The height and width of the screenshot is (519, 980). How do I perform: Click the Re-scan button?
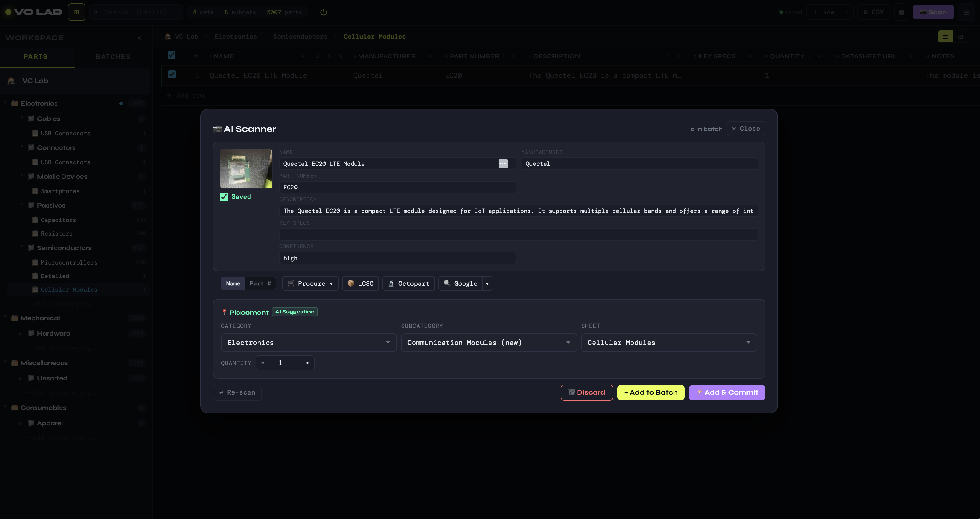[x=237, y=392]
